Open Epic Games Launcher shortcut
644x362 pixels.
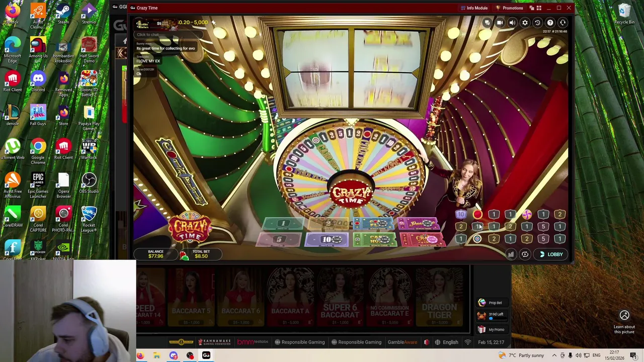pos(38,185)
